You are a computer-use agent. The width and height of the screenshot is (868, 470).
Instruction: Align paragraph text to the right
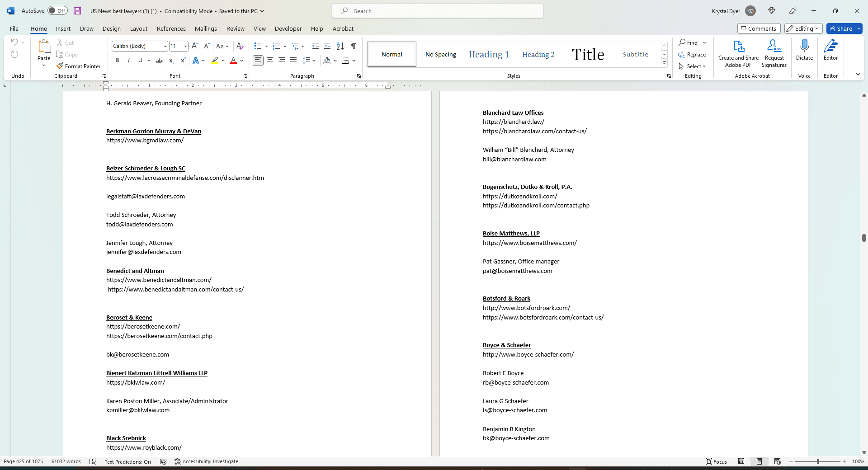click(x=282, y=61)
